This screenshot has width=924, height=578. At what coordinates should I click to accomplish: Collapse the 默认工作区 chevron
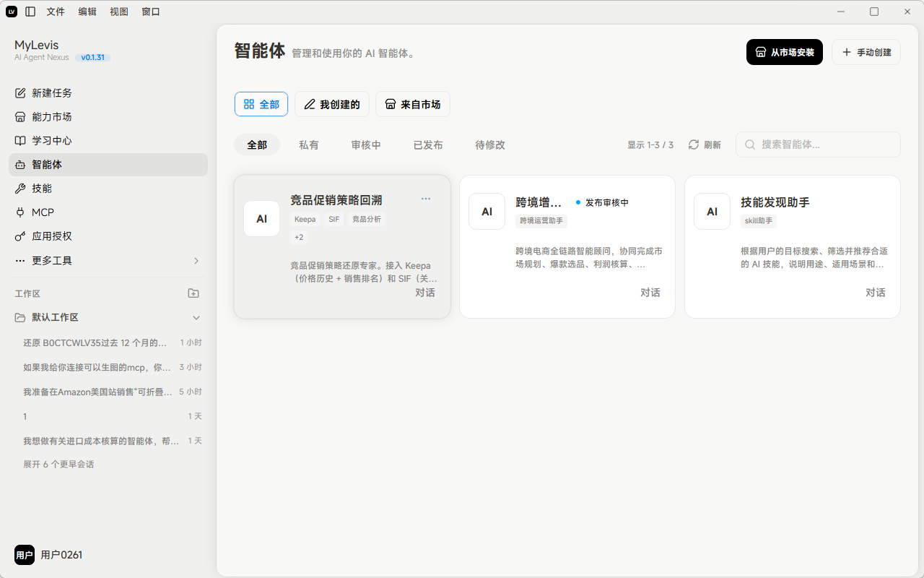(196, 318)
